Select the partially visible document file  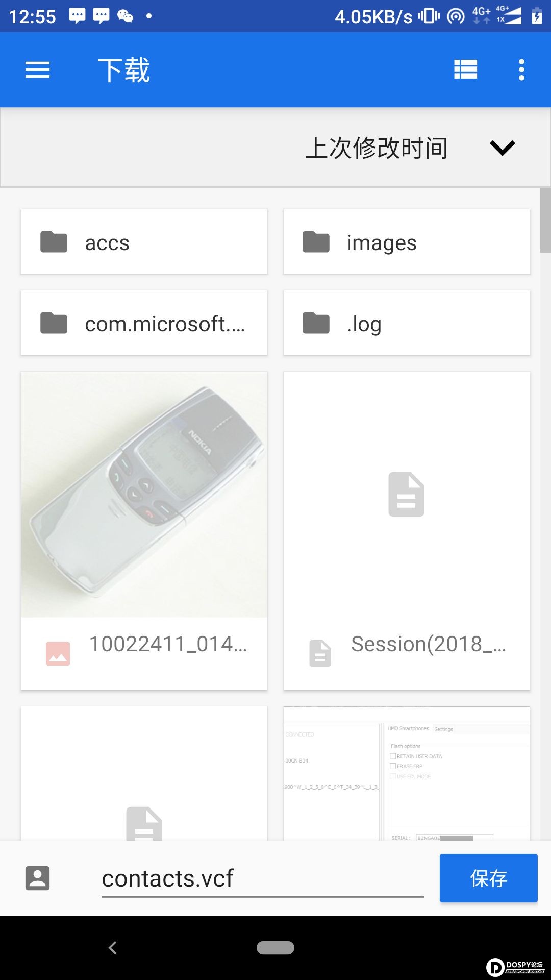tap(144, 774)
